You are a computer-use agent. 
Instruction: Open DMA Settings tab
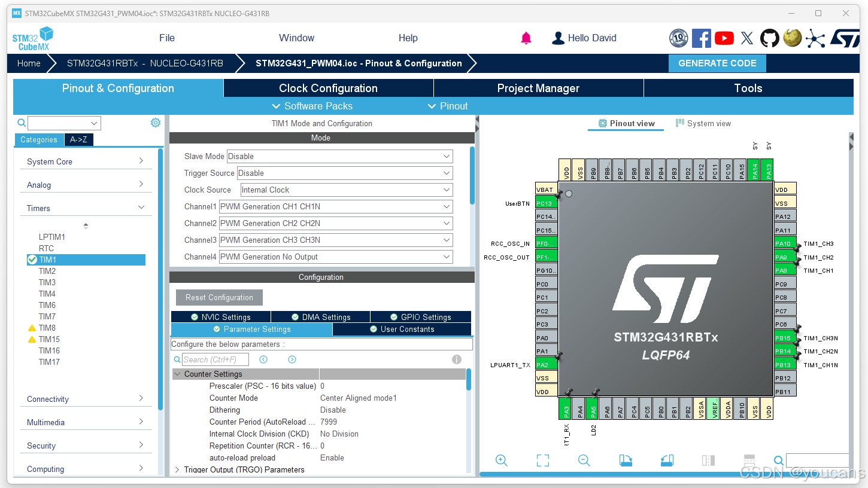321,317
